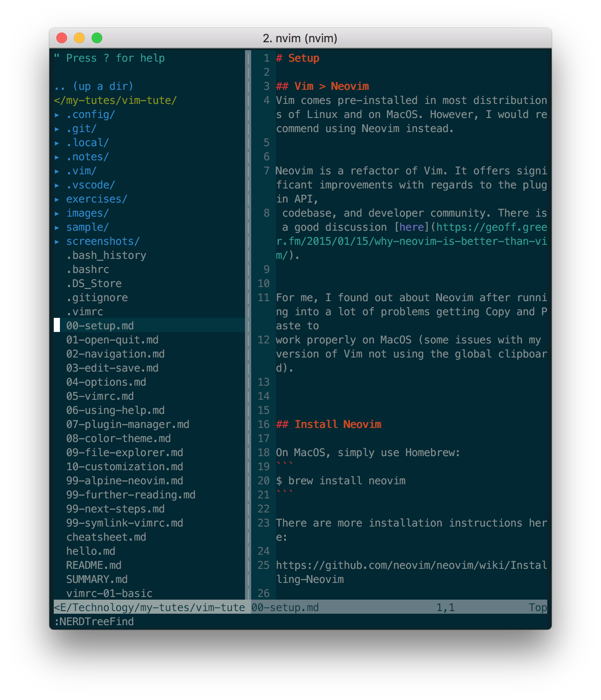Close the nvim window with red button
Image resolution: width=601 pixels, height=700 pixels.
pos(62,38)
